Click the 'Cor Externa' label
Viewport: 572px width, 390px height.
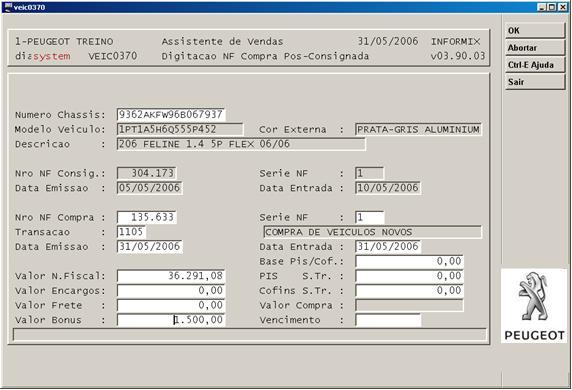tap(293, 129)
